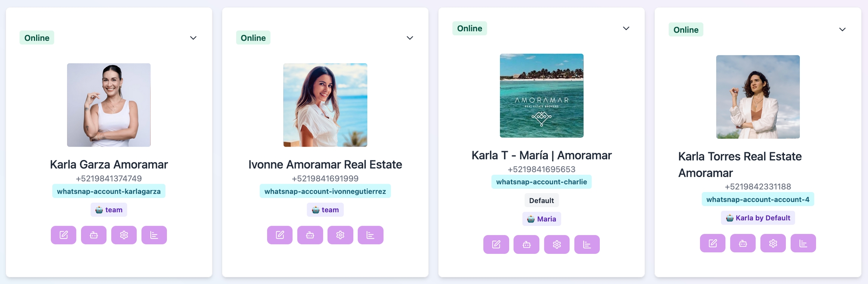Viewport: 868px width, 284px height.
Task: Click edit icon on Karla T - María card
Action: (x=496, y=244)
